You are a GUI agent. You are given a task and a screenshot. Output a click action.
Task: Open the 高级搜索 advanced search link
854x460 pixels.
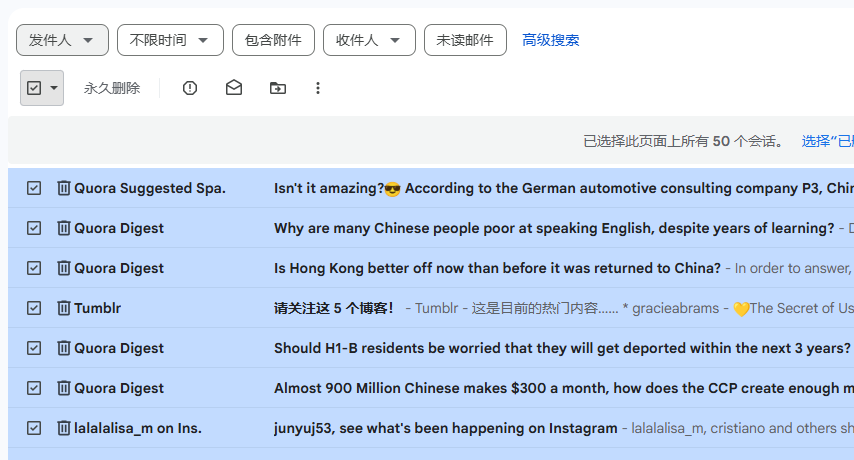click(550, 40)
